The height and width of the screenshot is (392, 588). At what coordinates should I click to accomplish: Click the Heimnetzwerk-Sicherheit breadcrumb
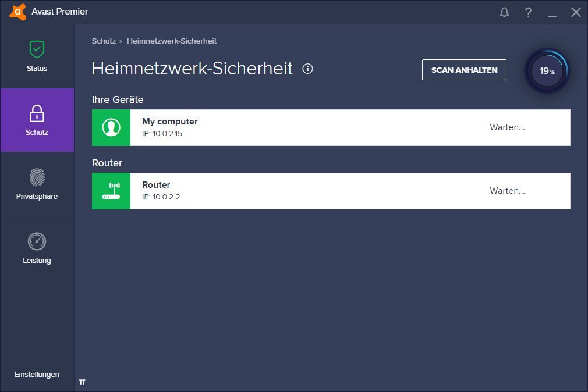click(172, 41)
